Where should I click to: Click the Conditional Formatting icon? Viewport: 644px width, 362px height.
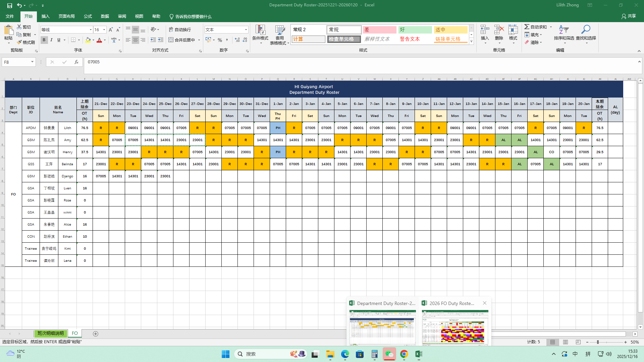point(260,30)
